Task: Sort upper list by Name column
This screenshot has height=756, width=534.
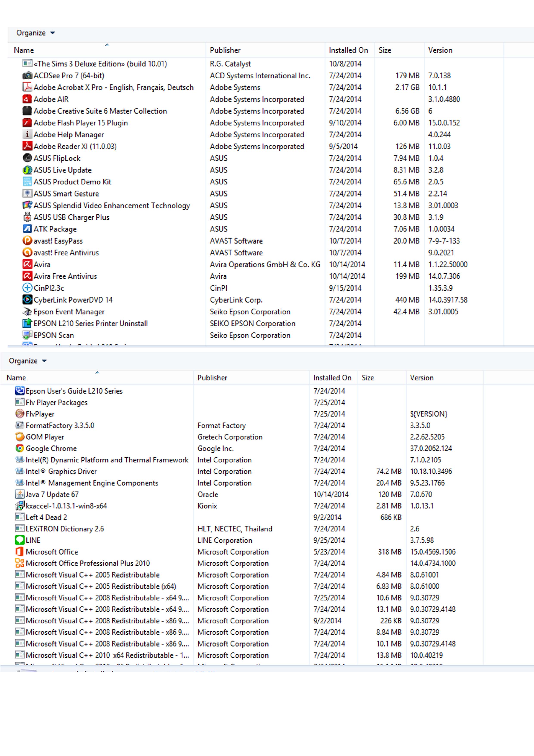Action: [107, 50]
